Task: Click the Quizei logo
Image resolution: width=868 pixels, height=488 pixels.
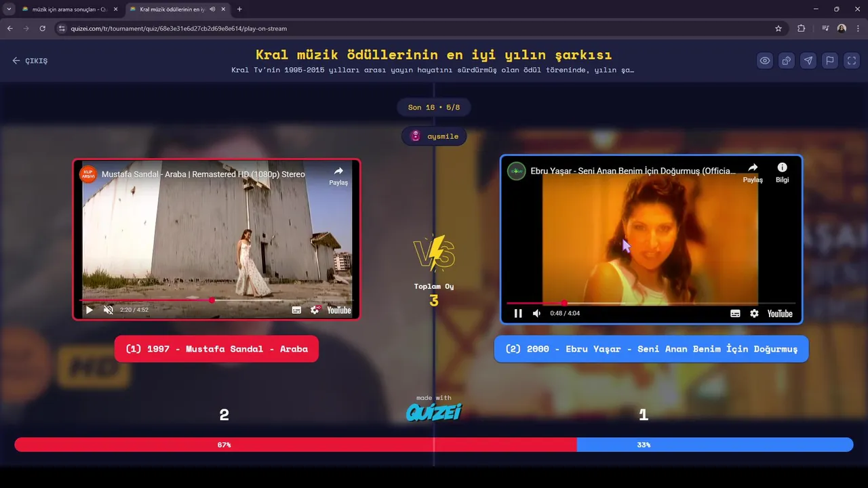Action: (x=434, y=411)
